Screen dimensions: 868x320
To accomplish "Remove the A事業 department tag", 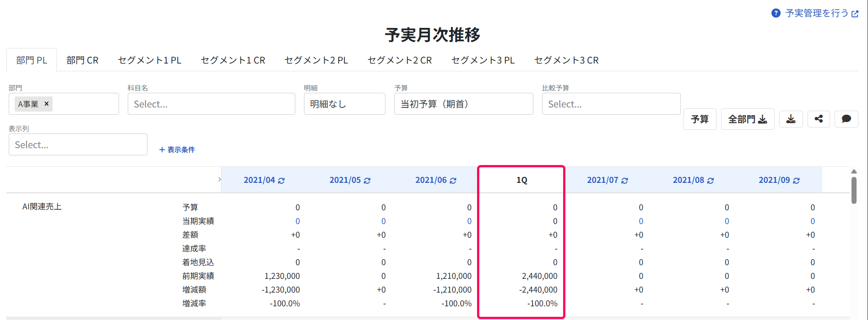I will 46,104.
